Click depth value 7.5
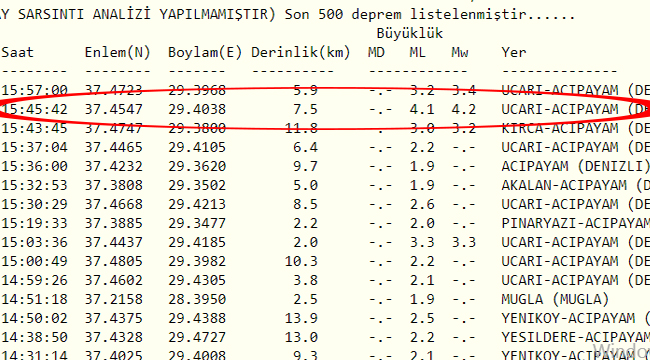Image resolution: width=650 pixels, height=360 pixels. 305,109
